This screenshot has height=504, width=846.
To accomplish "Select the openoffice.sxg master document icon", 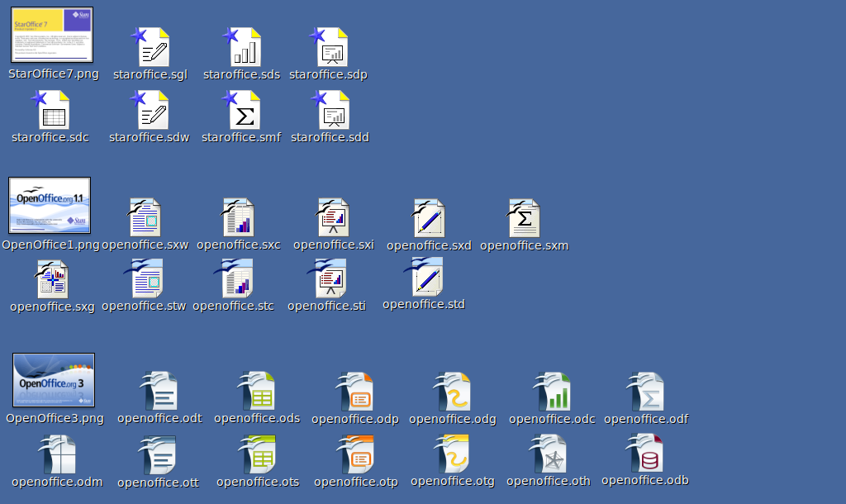I will 52,279.
